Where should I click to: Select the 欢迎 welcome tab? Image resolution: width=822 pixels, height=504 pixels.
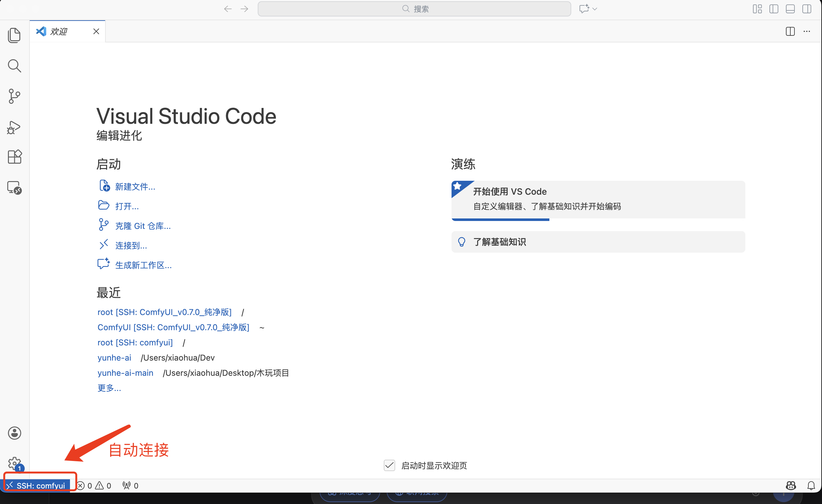point(59,31)
